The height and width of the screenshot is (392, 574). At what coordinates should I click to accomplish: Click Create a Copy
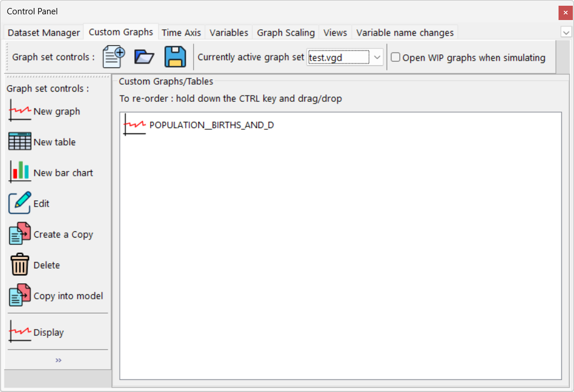pos(51,235)
